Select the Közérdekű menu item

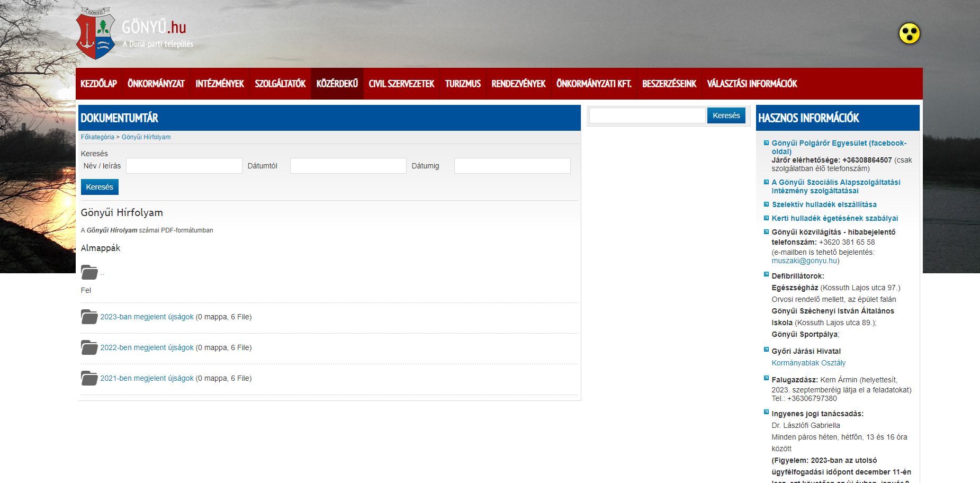click(337, 84)
